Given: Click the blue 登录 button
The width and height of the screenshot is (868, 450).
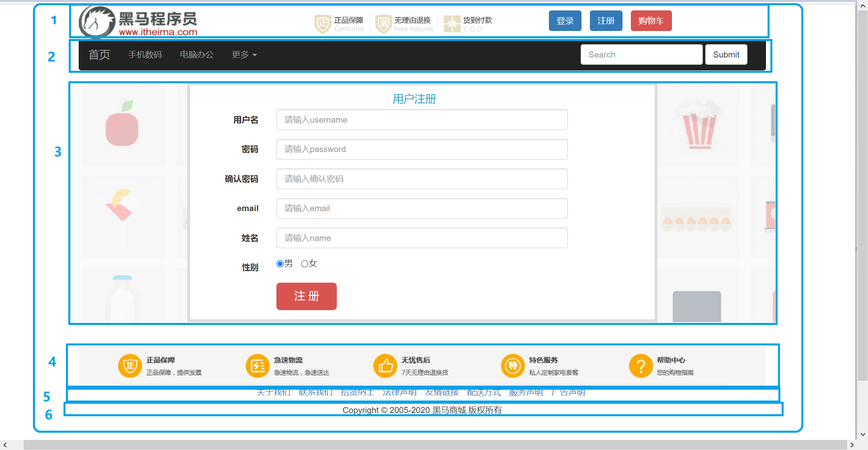Looking at the screenshot, I should point(565,21).
